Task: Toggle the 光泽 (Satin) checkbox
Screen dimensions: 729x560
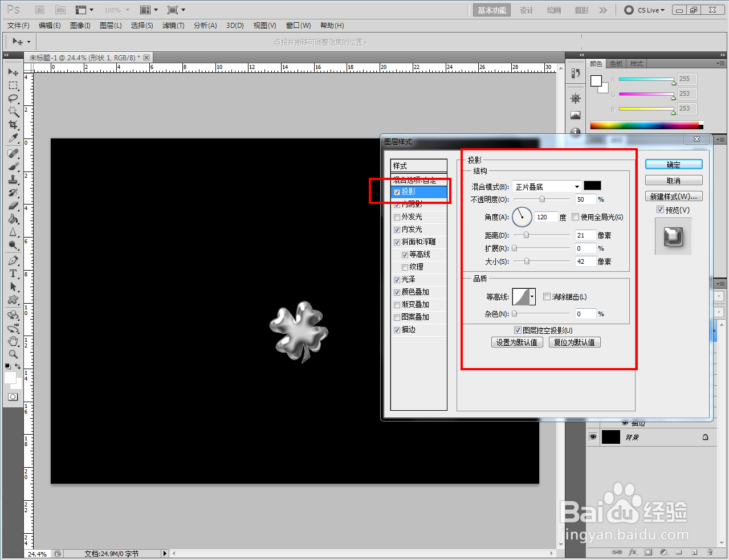Action: [x=397, y=280]
